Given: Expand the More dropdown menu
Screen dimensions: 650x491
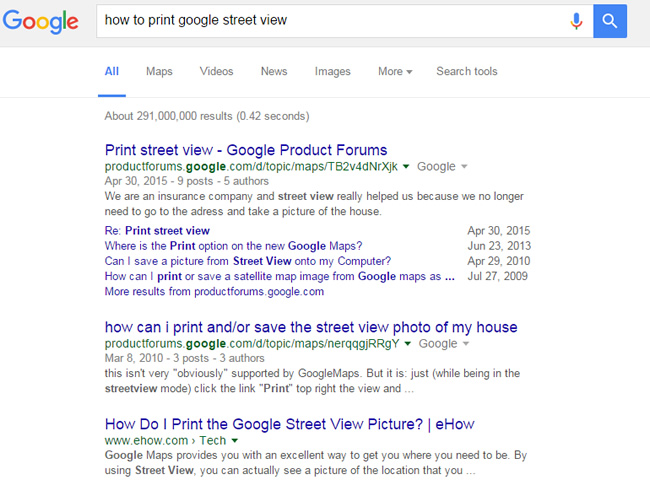Looking at the screenshot, I should (395, 71).
